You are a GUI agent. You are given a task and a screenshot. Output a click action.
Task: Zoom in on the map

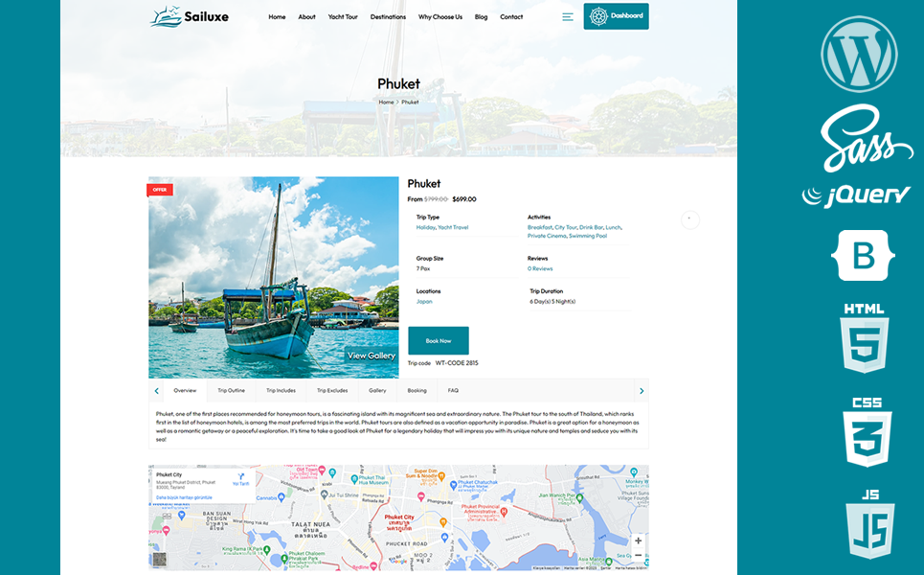pyautogui.click(x=638, y=540)
